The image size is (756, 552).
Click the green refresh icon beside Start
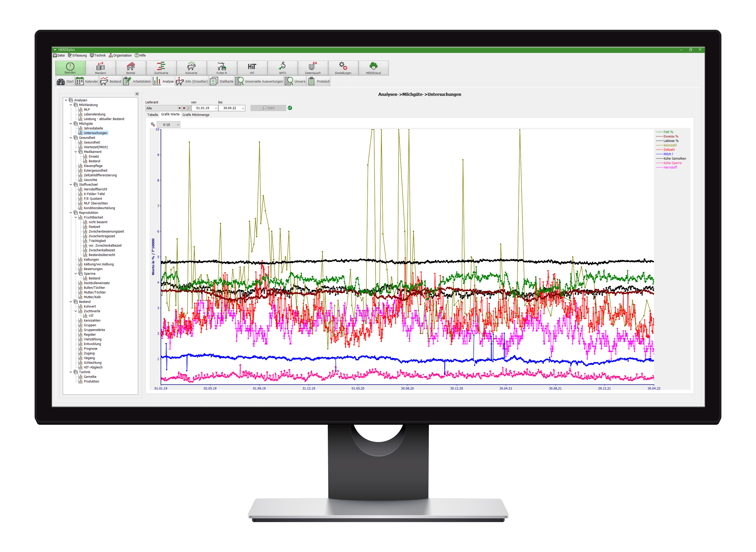pyautogui.click(x=290, y=108)
